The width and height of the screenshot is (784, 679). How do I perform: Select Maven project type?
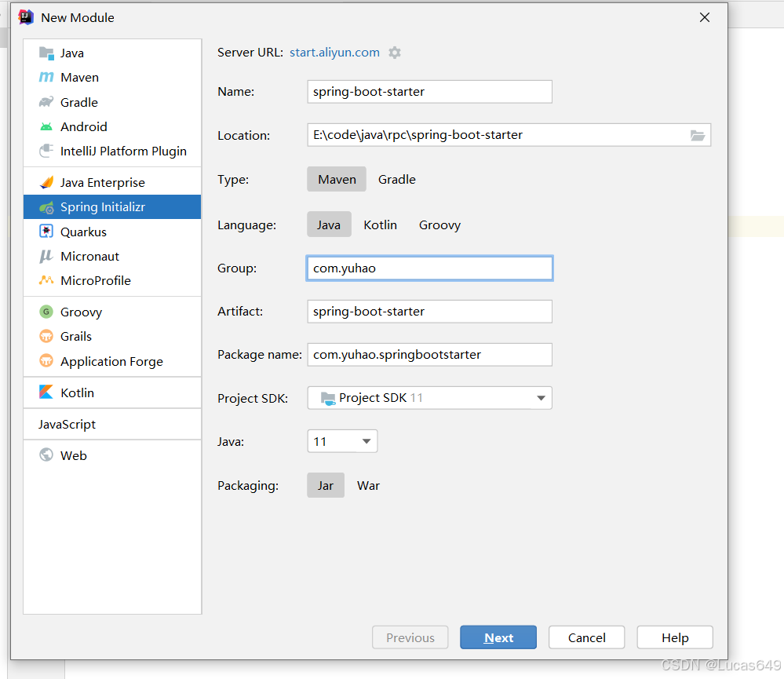(x=337, y=180)
